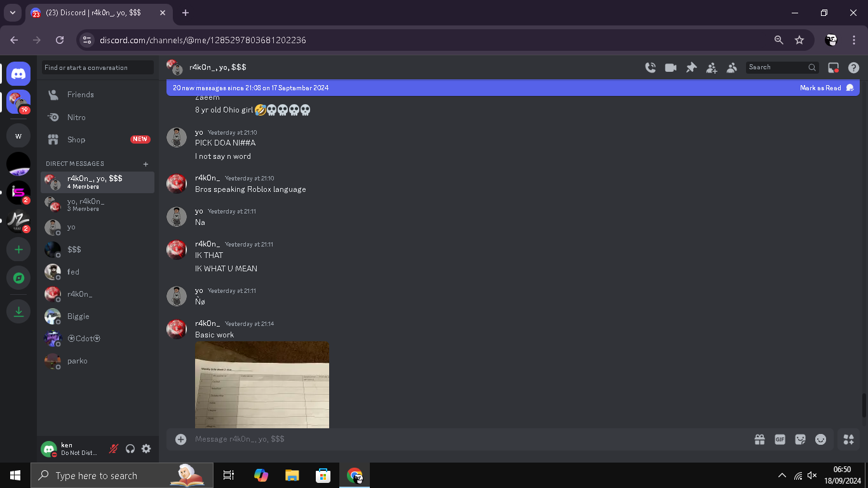Open Chrome profile avatar
The height and width of the screenshot is (488, 868).
click(x=831, y=40)
